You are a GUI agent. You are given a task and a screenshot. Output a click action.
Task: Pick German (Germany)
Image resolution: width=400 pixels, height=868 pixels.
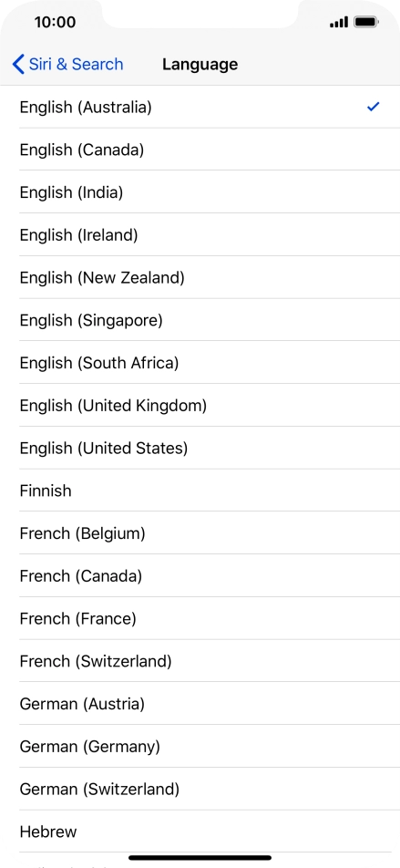[200, 746]
